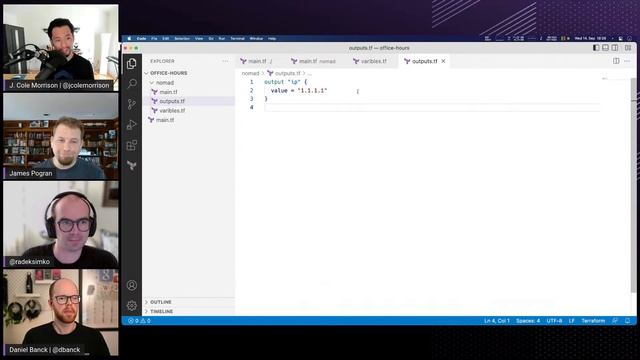Open the Code menu
The width and height of the screenshot is (640, 360).
click(141, 38)
